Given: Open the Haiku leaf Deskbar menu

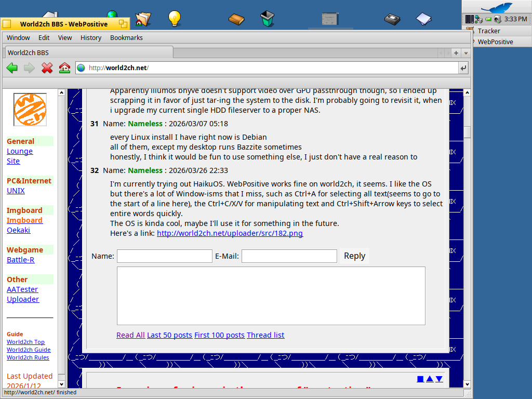Looking at the screenshot, I should click(497, 7).
